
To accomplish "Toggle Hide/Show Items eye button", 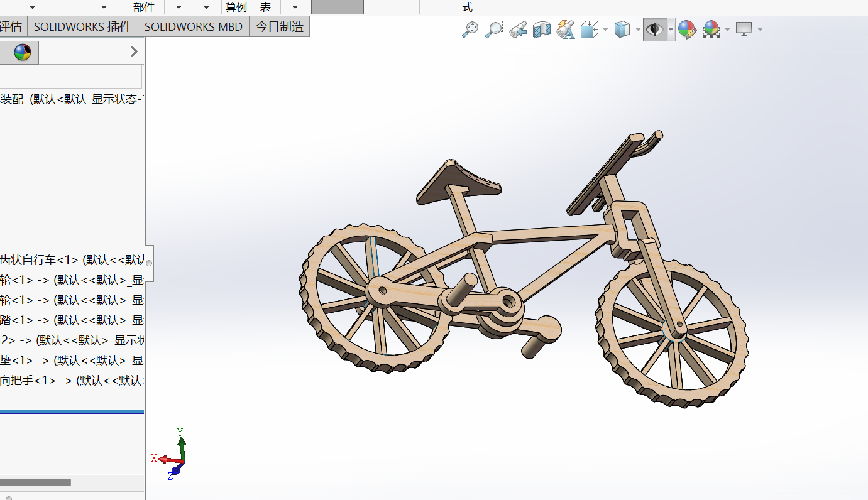I will 654,30.
